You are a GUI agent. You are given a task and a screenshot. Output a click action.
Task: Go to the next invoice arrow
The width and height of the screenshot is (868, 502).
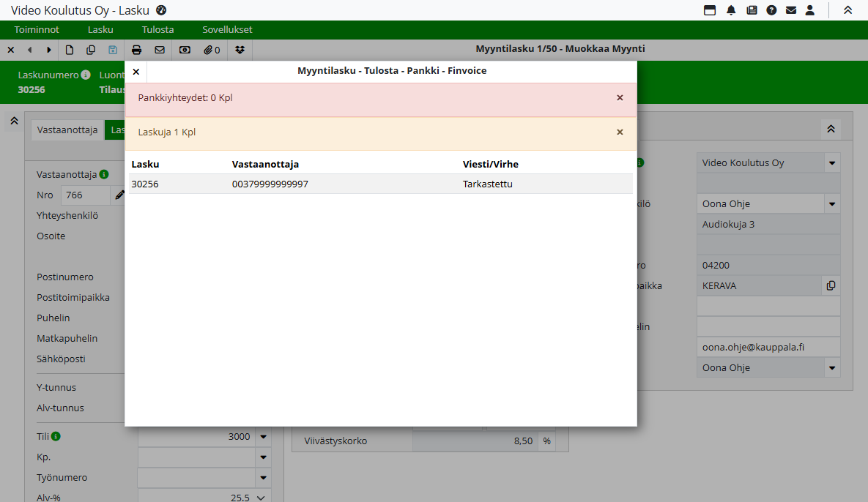tap(49, 50)
